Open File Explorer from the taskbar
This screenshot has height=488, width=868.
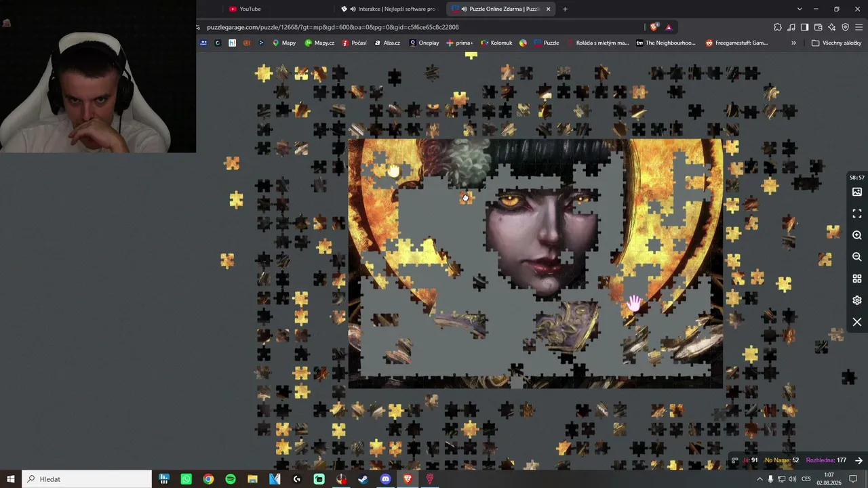(x=252, y=479)
